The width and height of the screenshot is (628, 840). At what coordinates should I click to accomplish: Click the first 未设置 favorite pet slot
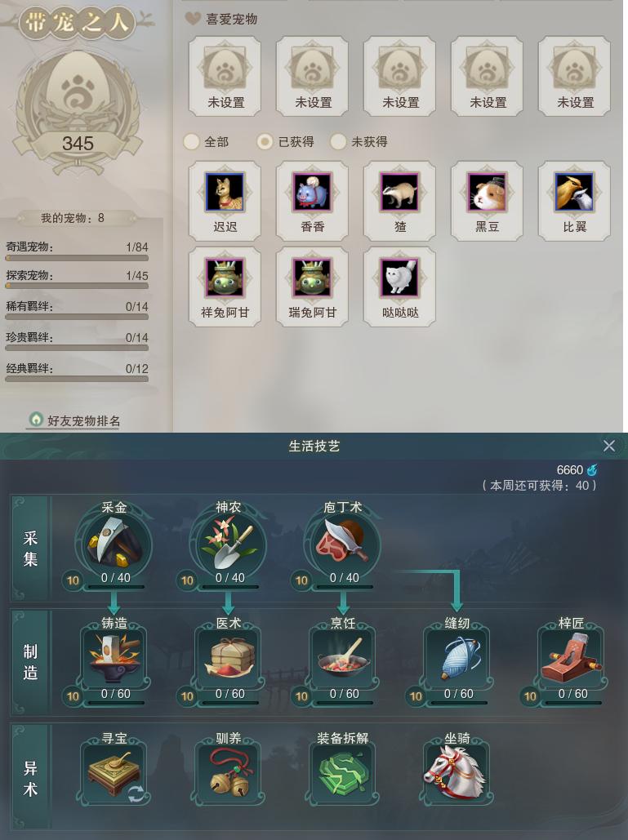(x=225, y=76)
